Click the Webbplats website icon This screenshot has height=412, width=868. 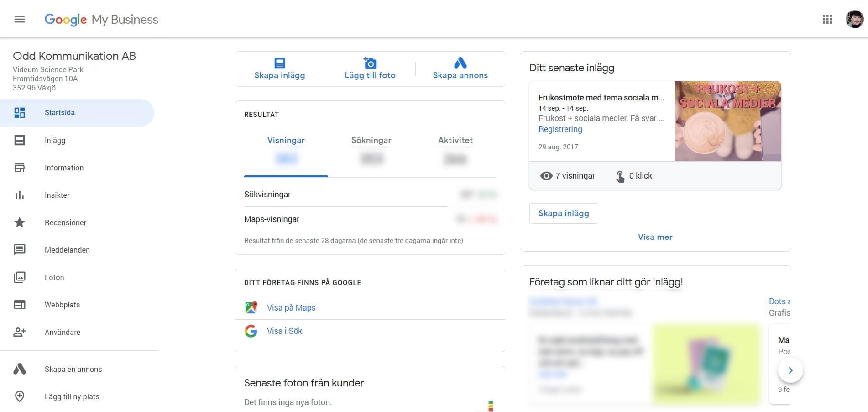(20, 305)
